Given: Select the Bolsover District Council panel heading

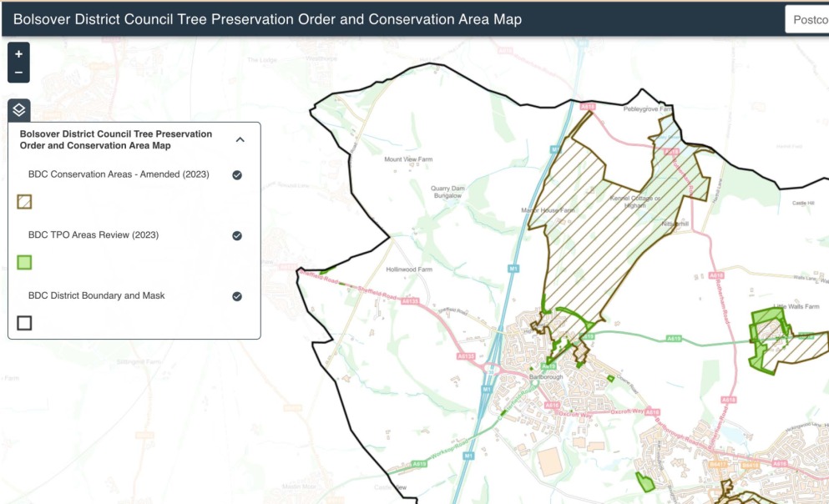Looking at the screenshot, I should (115, 139).
